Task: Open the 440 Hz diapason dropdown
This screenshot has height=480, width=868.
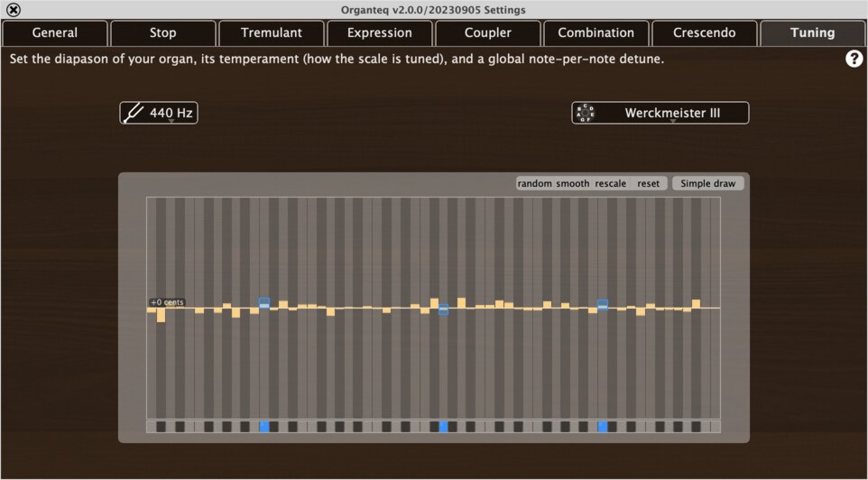Action: (158, 113)
